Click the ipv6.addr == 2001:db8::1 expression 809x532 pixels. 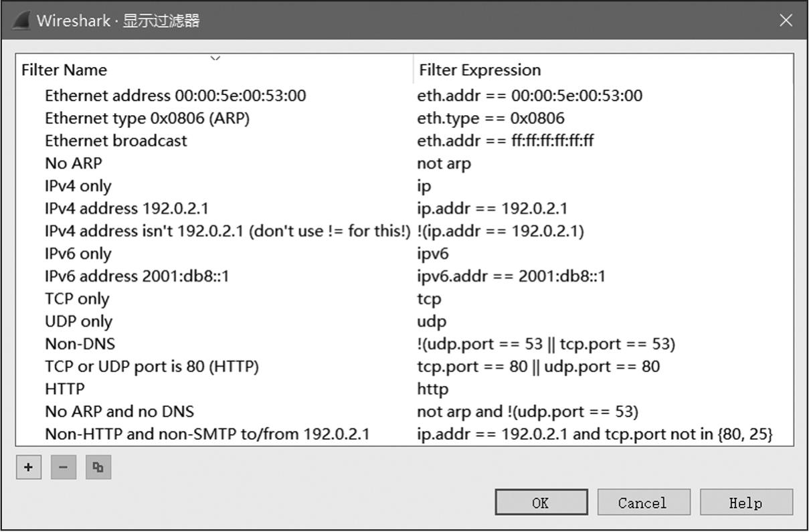click(x=511, y=276)
